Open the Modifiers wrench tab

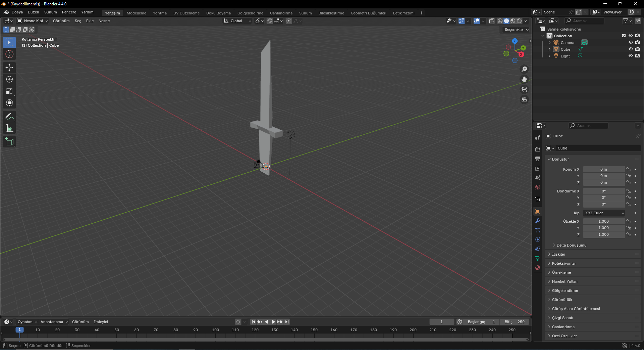click(538, 221)
